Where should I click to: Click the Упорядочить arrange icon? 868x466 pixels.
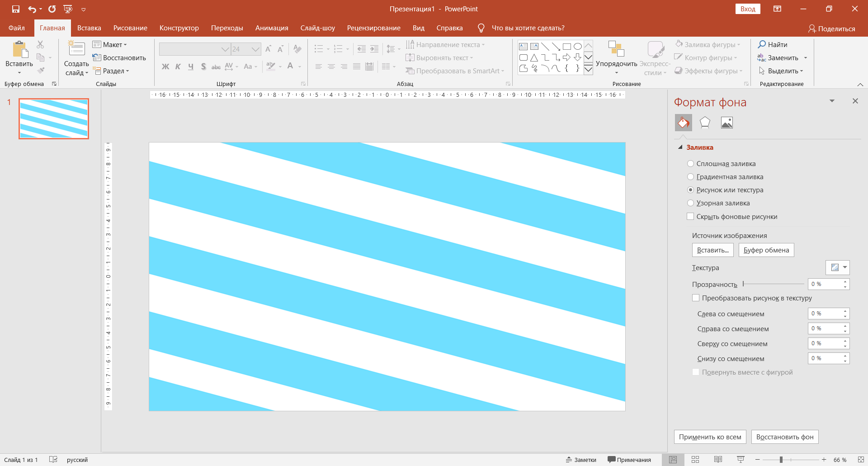click(x=616, y=49)
